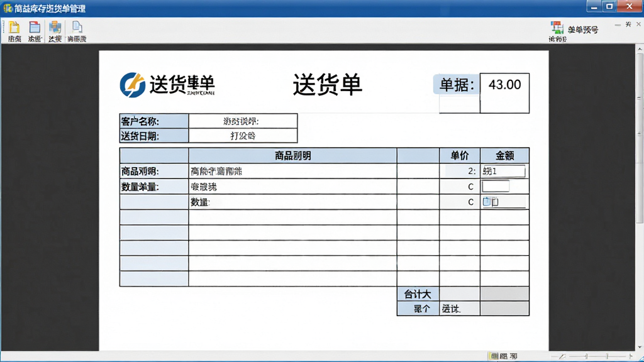
Task: Select the highlighted view icon in the status bar
Action: [x=494, y=356]
